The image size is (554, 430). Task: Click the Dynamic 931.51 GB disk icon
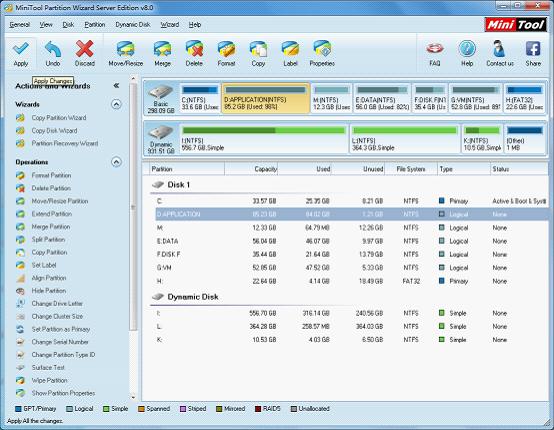tap(161, 139)
